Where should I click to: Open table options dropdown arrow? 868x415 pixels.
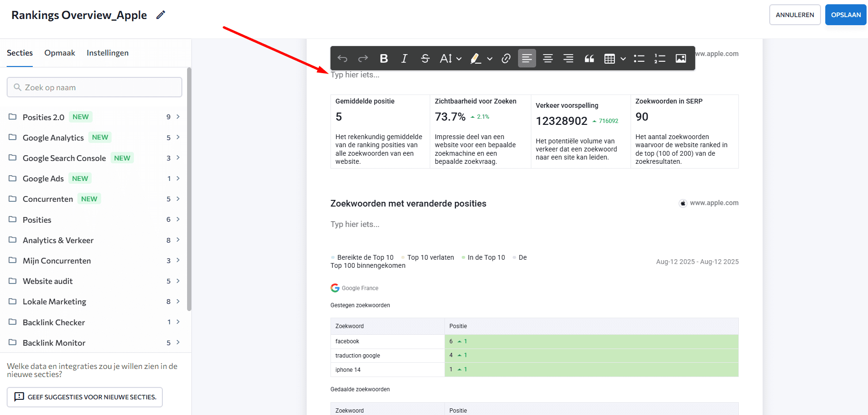(x=623, y=59)
